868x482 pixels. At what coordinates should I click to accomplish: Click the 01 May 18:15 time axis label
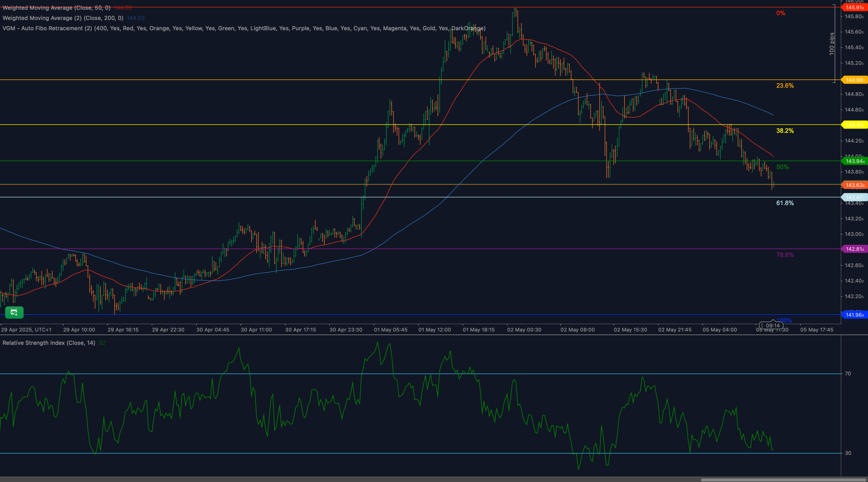479,330
